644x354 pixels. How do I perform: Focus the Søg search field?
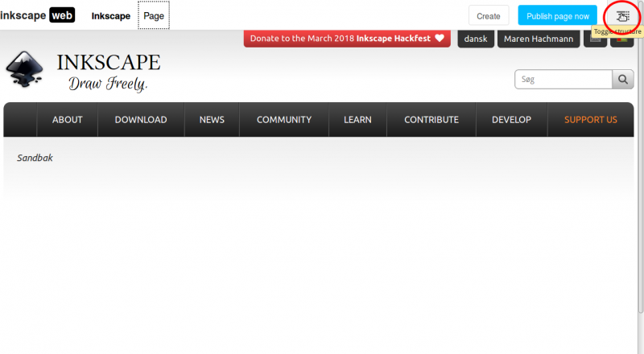click(x=563, y=80)
